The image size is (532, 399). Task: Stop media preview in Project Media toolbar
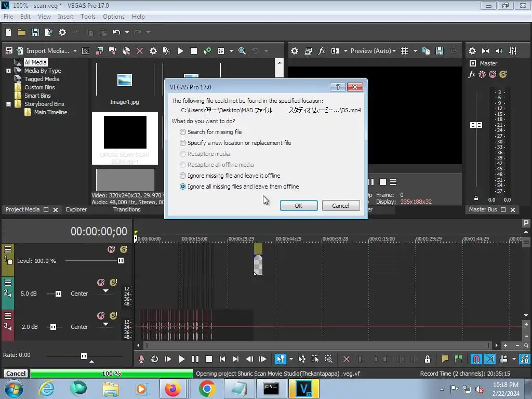point(194,51)
